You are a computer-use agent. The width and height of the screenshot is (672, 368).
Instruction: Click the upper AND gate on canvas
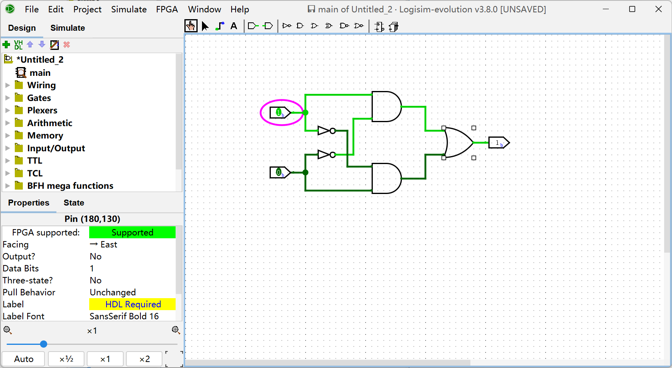pos(386,106)
